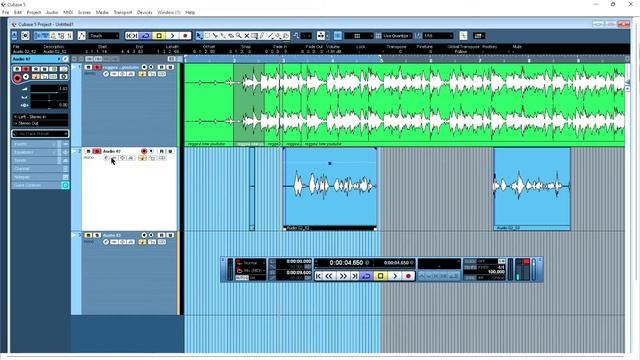
Task: Open the Audio menu
Action: click(52, 13)
